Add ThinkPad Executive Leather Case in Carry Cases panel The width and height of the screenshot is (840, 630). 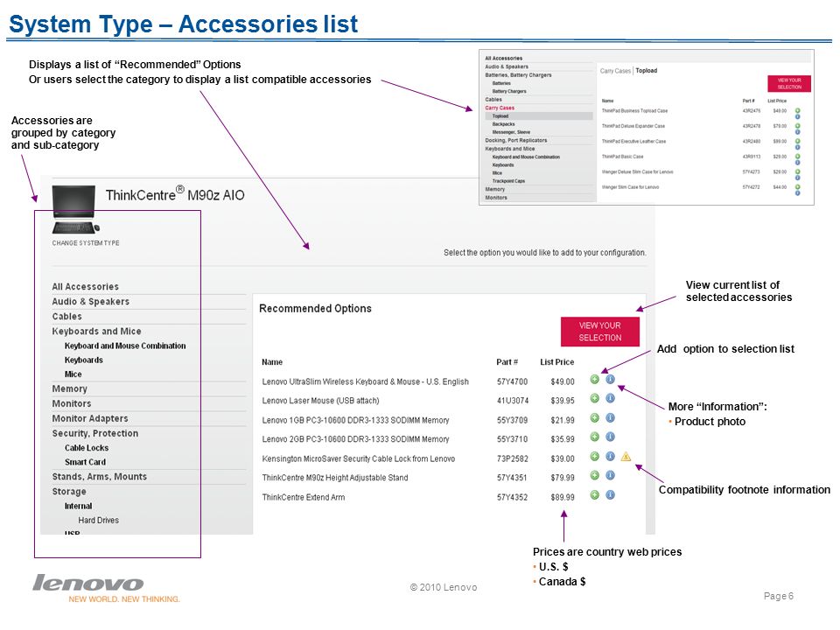click(x=798, y=141)
